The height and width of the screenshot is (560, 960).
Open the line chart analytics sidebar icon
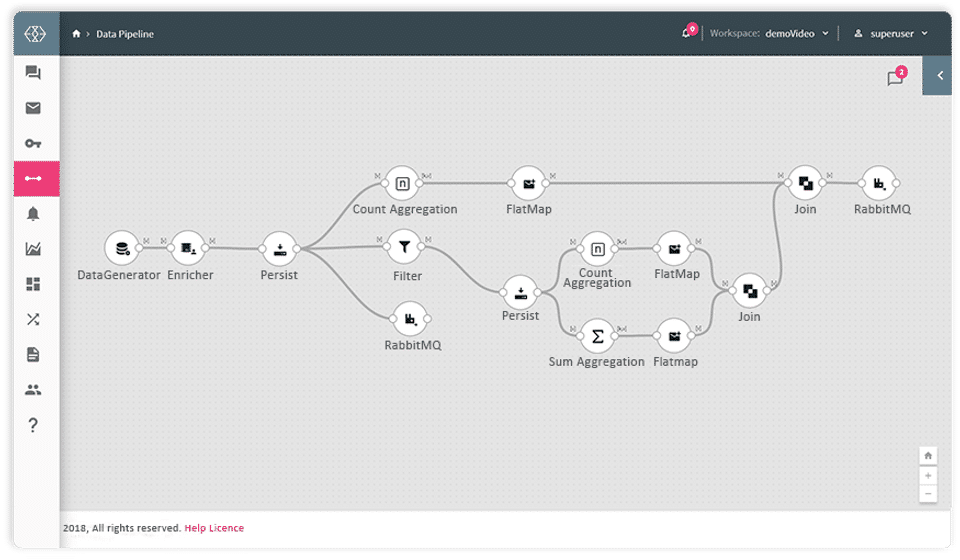pyautogui.click(x=33, y=248)
